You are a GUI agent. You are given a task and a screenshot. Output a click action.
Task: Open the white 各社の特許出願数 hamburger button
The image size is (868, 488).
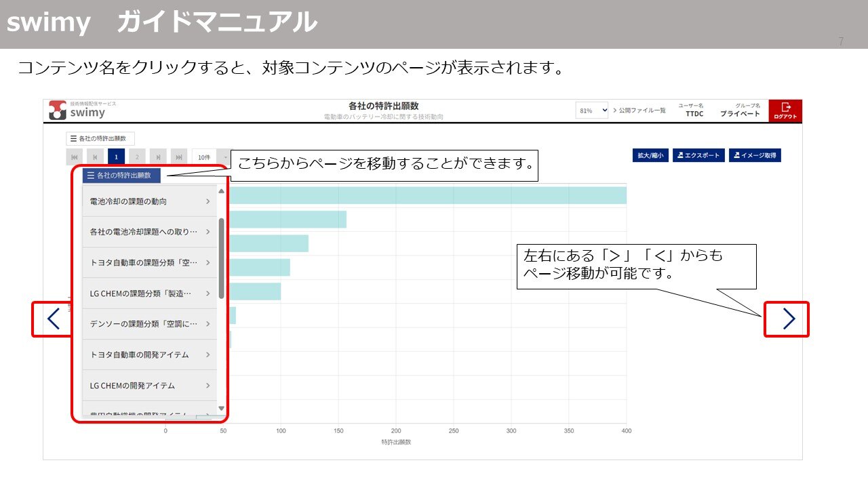(x=100, y=138)
